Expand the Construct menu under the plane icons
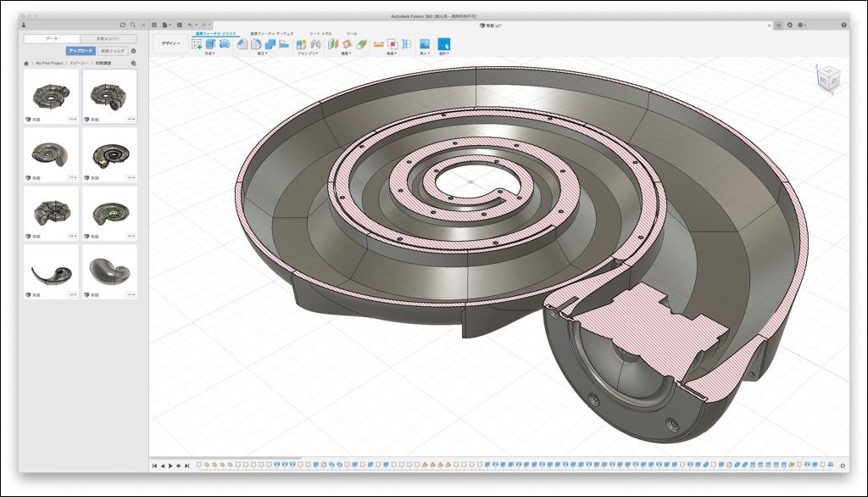 click(347, 53)
